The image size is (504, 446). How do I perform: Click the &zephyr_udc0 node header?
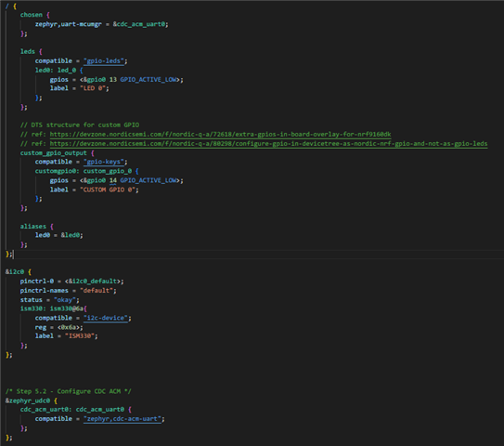tap(32, 400)
